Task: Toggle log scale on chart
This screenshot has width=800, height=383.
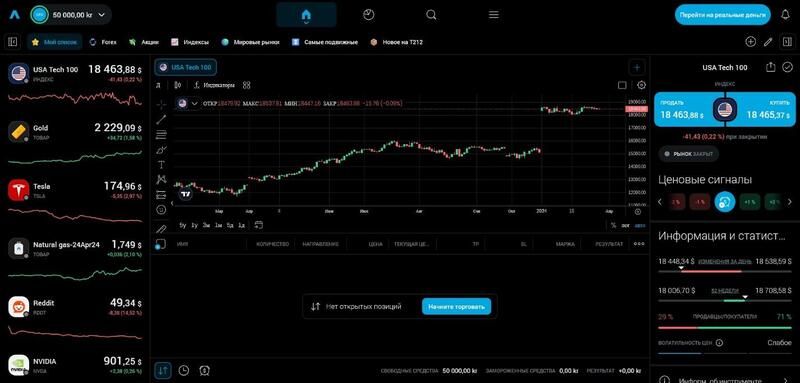Action: pyautogui.click(x=627, y=225)
